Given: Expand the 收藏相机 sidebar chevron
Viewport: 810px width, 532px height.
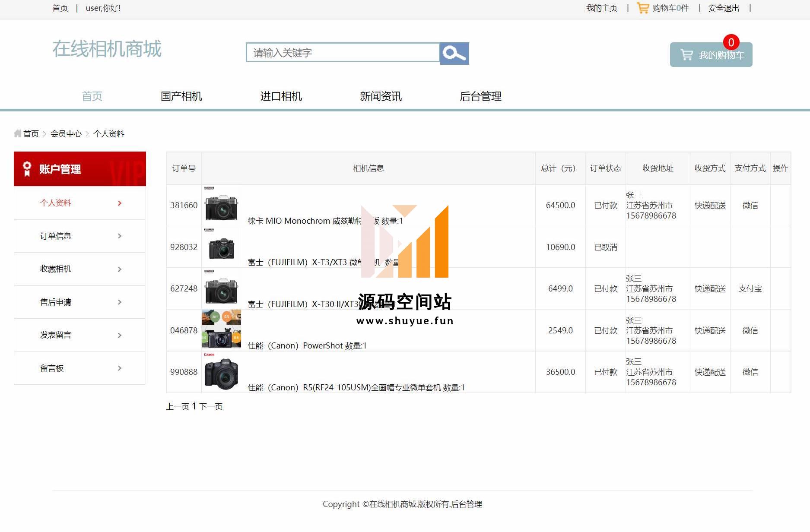Looking at the screenshot, I should tap(120, 269).
